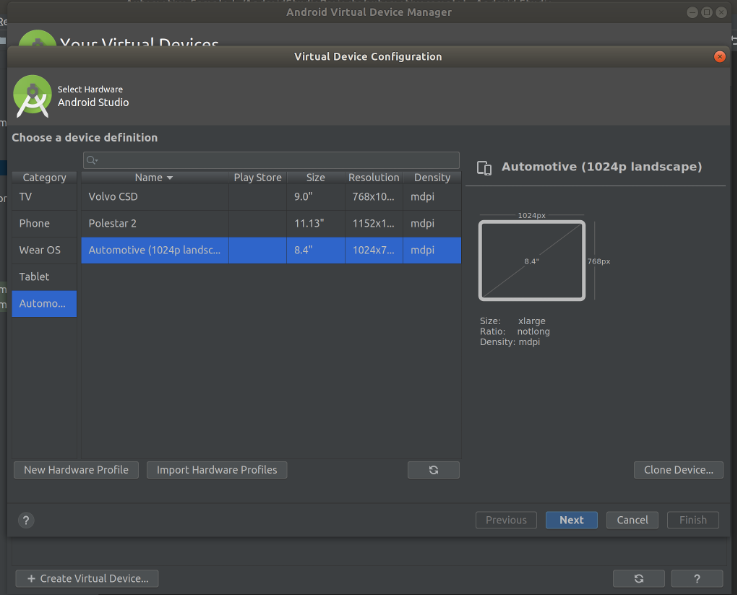The width and height of the screenshot is (737, 595).
Task: Click the 9.0" size cell
Action: coord(316,197)
